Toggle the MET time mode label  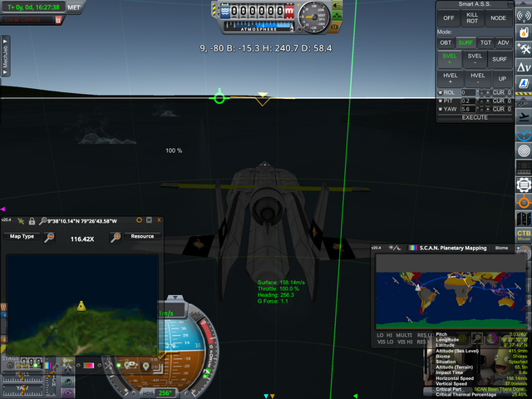(74, 7)
